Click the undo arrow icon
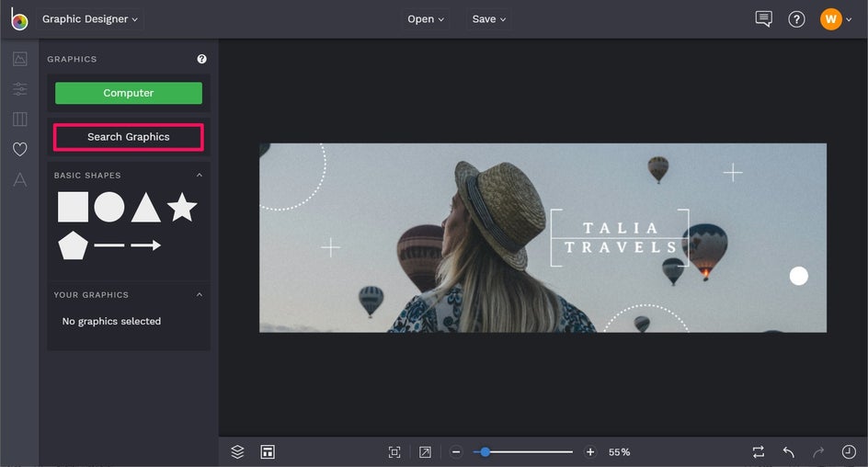Viewport: 868px width, 467px height. 789,452
